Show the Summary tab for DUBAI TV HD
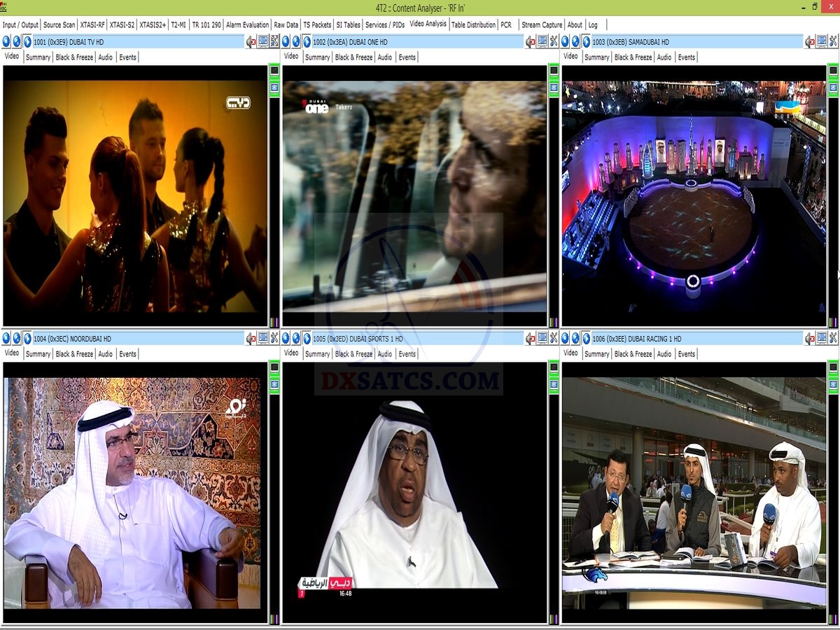This screenshot has width=840, height=630. [38, 57]
